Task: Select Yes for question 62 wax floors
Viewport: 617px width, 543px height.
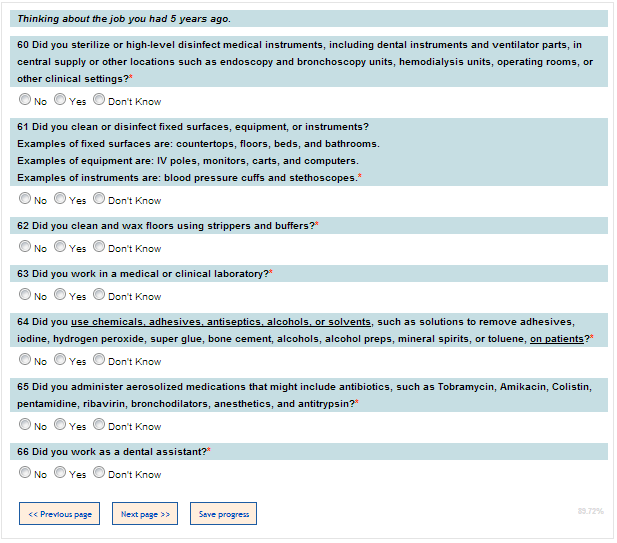Action: [x=60, y=247]
